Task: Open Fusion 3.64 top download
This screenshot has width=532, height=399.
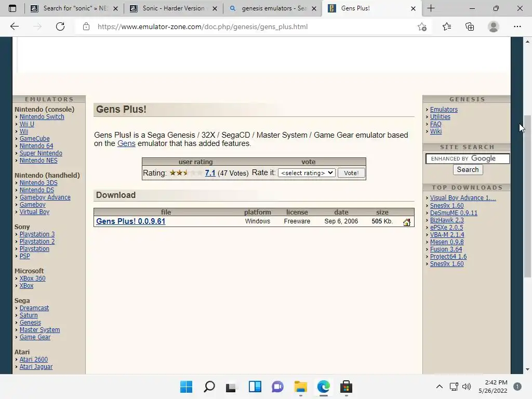Action: (446, 249)
